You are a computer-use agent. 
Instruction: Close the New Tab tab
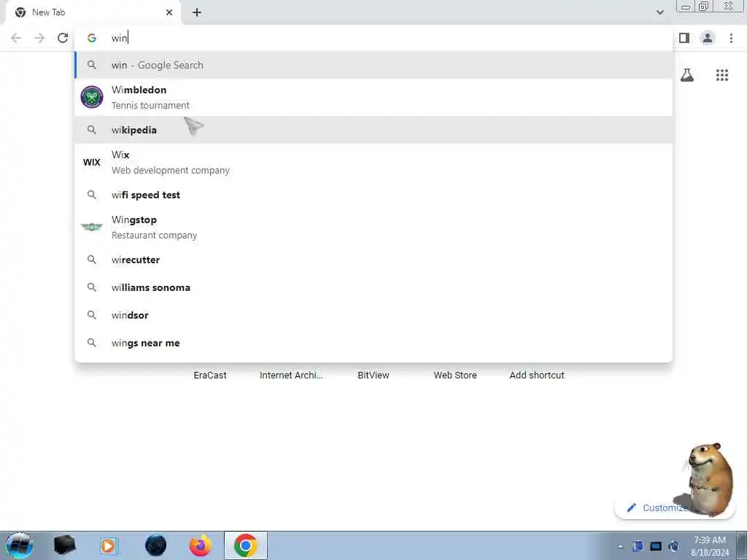[169, 12]
